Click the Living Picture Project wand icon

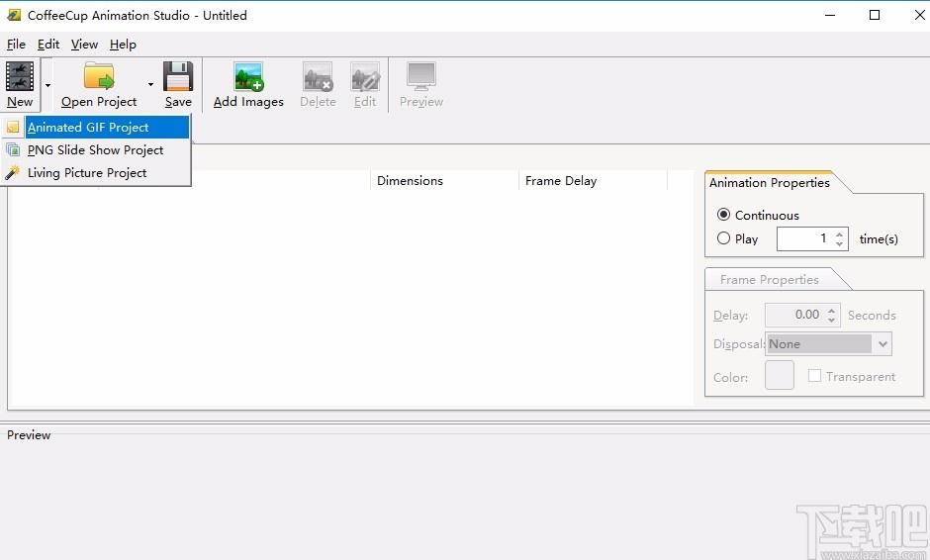coord(13,172)
